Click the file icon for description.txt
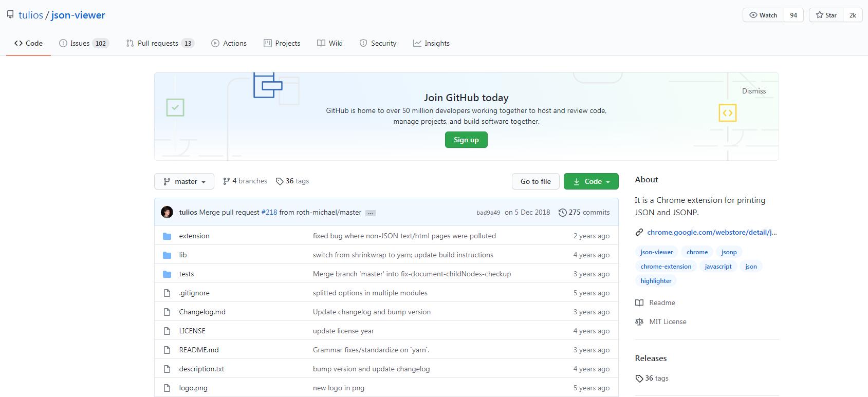The image size is (868, 397). [167, 369]
